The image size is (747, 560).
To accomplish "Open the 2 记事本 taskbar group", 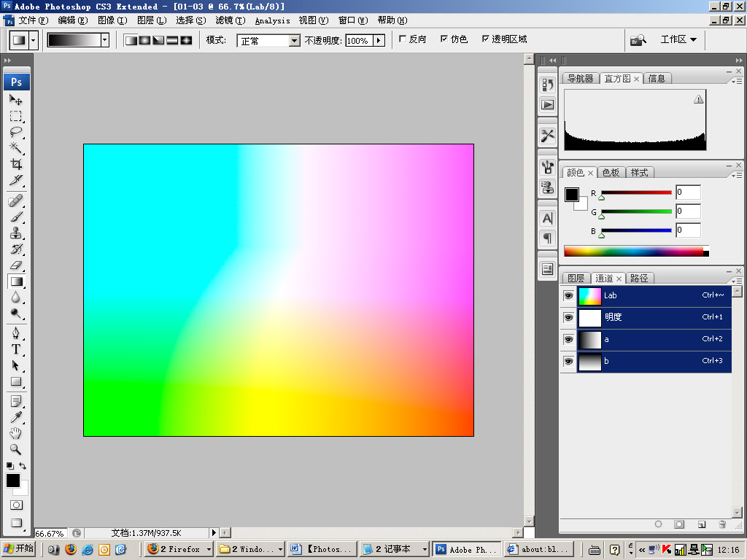I will point(394,549).
